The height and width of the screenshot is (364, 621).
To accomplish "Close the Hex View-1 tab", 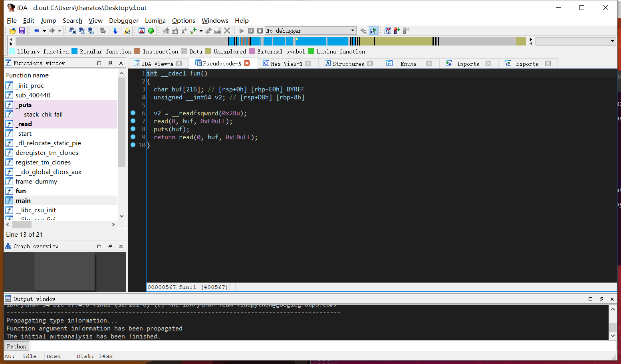I will (308, 63).
